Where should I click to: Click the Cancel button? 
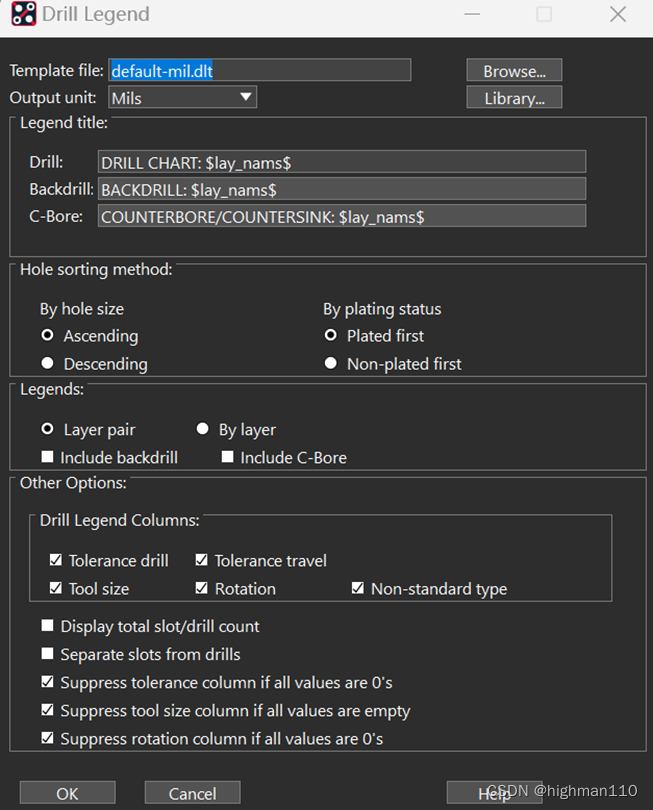[x=192, y=793]
